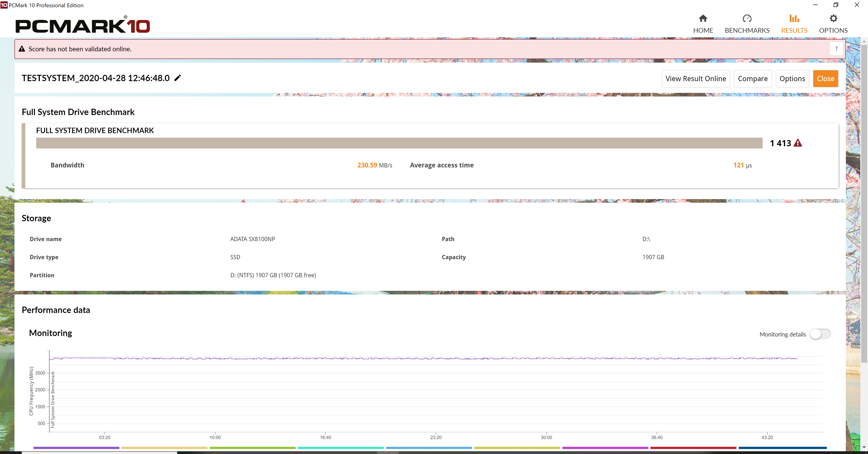868x454 pixels.
Task: Click the red warning icon beside score 1 413
Action: click(x=797, y=143)
